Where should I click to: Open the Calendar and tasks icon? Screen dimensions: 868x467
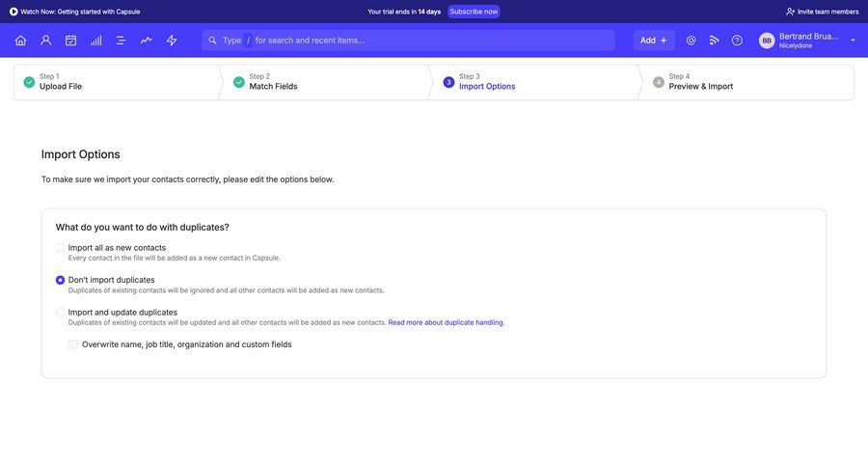[70, 41]
